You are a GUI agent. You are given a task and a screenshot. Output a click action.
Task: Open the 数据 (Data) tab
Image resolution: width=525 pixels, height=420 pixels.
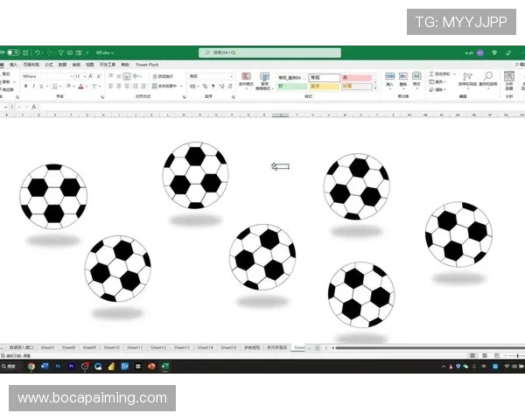click(x=63, y=65)
